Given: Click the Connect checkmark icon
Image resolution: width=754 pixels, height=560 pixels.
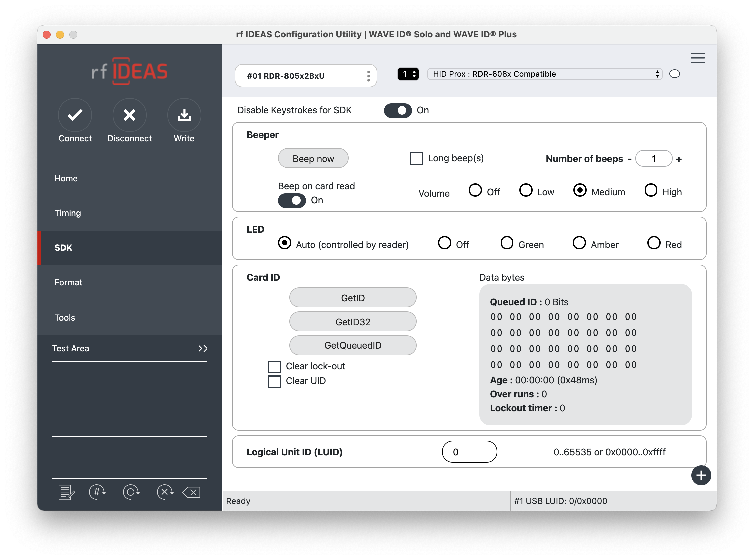Looking at the screenshot, I should (x=75, y=115).
